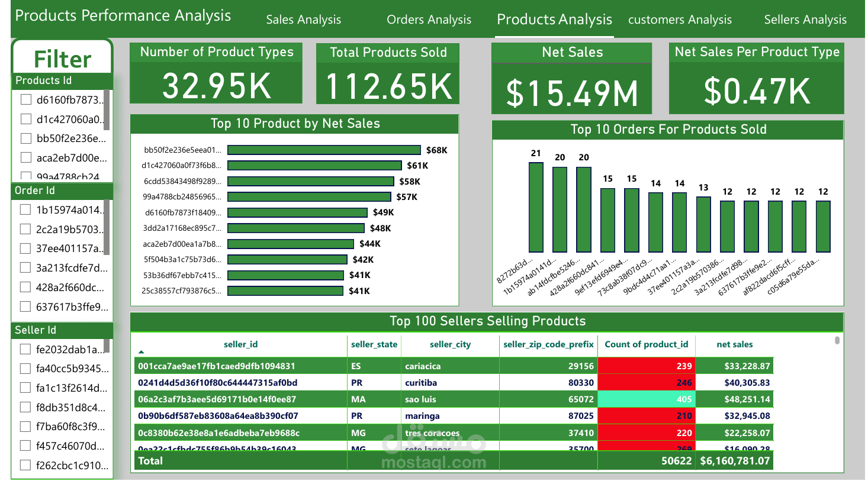The height and width of the screenshot is (481, 868).
Task: Select the bar for 53b36df67ebb7c415
Action: pyautogui.click(x=285, y=275)
